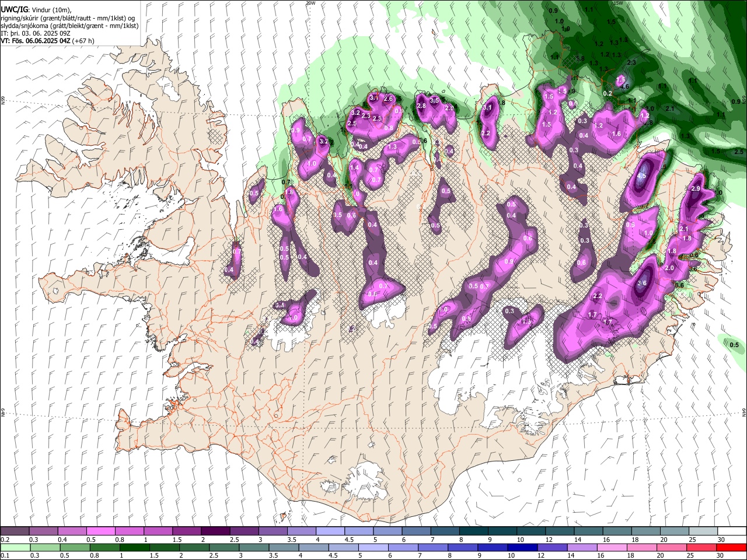Image resolution: width=747 pixels, height=560 pixels.
Task: Click the 2.9 snow value on the map
Action: [696, 189]
